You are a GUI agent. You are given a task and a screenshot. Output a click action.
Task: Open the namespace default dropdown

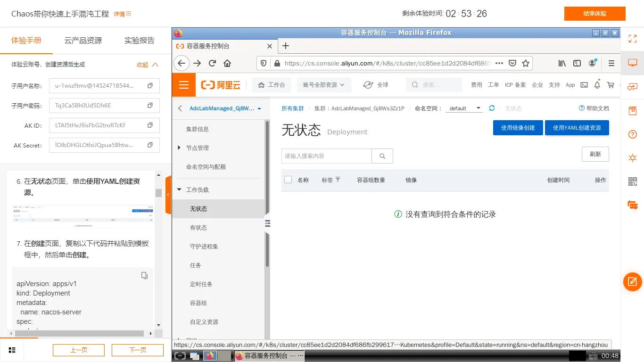point(464,108)
